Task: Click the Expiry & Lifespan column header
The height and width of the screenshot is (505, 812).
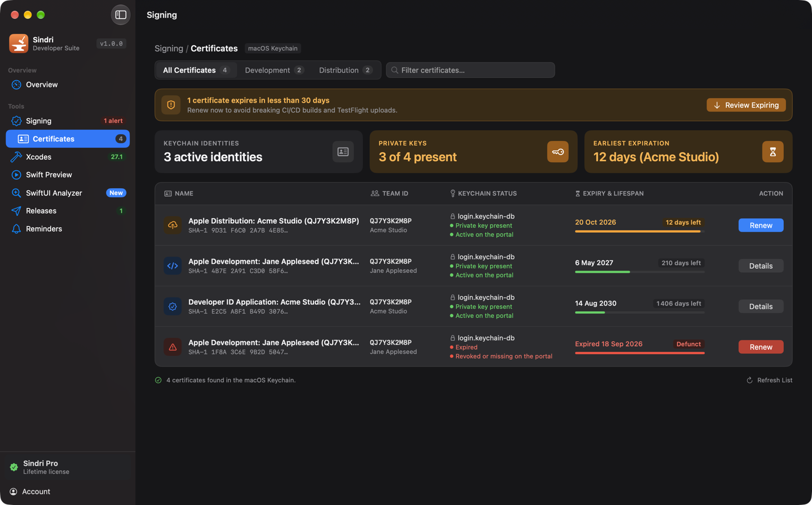Action: pos(609,193)
